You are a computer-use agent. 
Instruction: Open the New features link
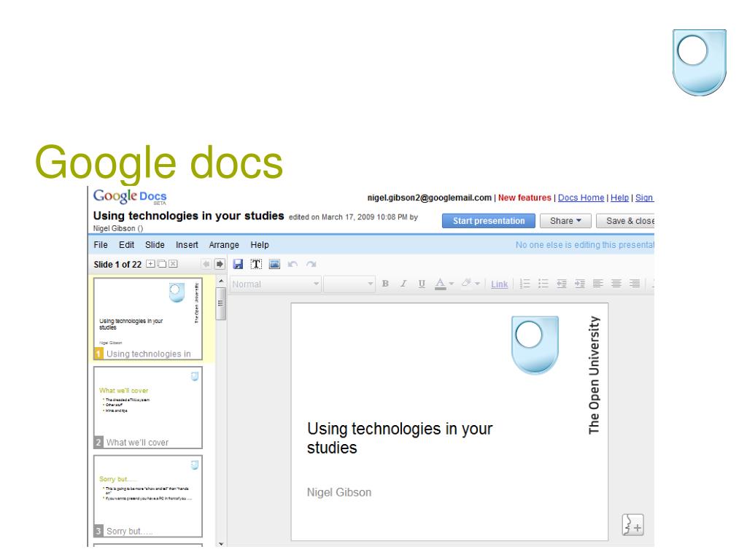525,198
